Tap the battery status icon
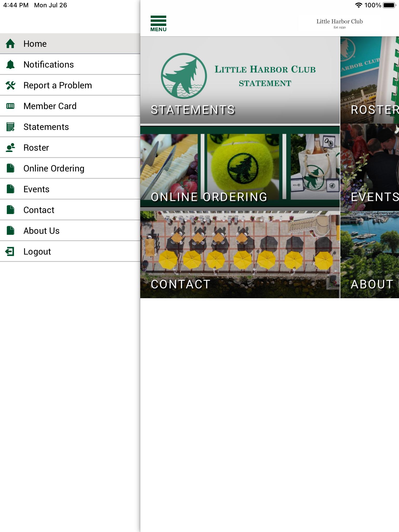 [x=390, y=5]
